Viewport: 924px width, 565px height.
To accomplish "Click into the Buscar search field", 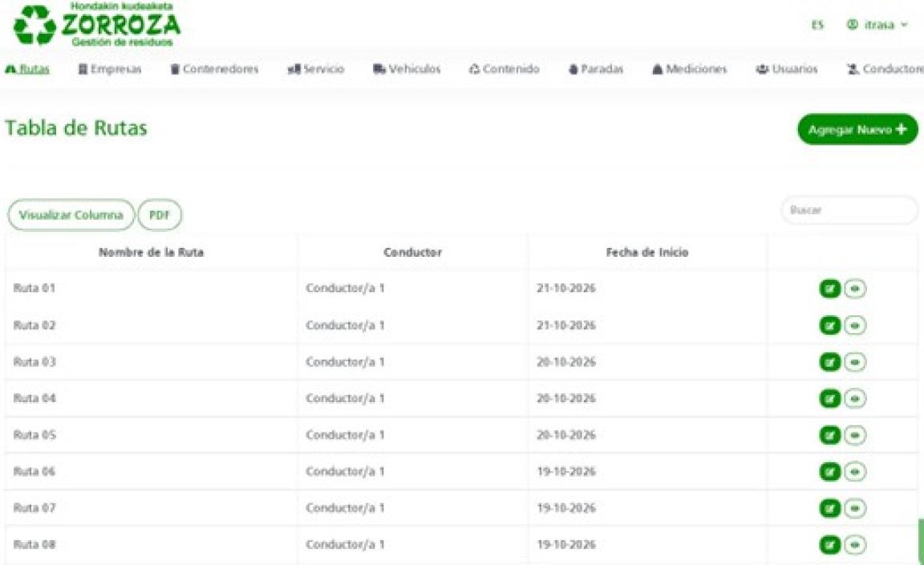I will click(849, 210).
